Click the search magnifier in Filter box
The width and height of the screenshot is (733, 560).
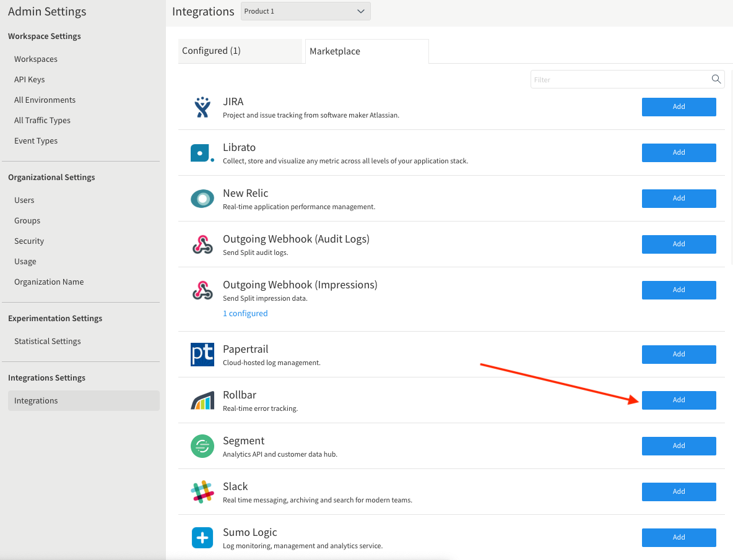[716, 79]
